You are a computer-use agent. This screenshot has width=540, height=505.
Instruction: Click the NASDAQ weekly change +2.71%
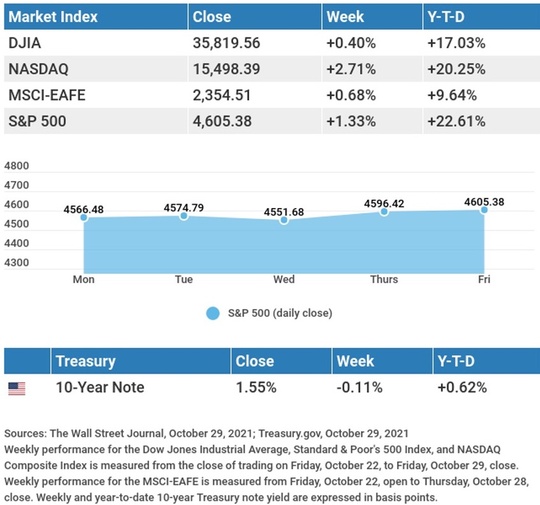pyautogui.click(x=351, y=69)
